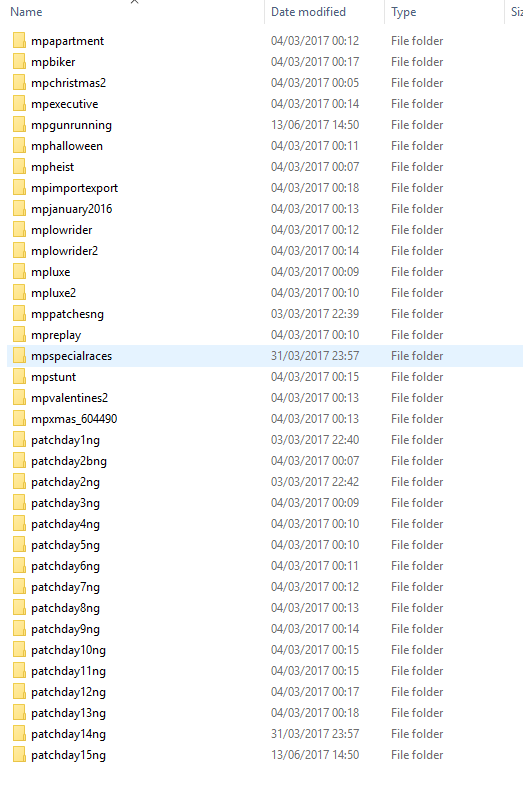Select the patchday15ng folder icon
Viewport: 523px width, 796px height.
(x=19, y=754)
